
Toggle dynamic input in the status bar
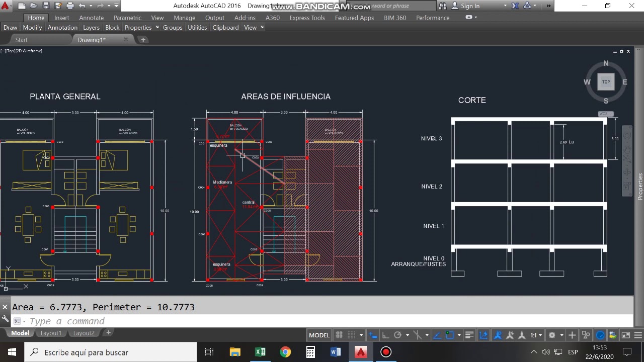pos(373,335)
